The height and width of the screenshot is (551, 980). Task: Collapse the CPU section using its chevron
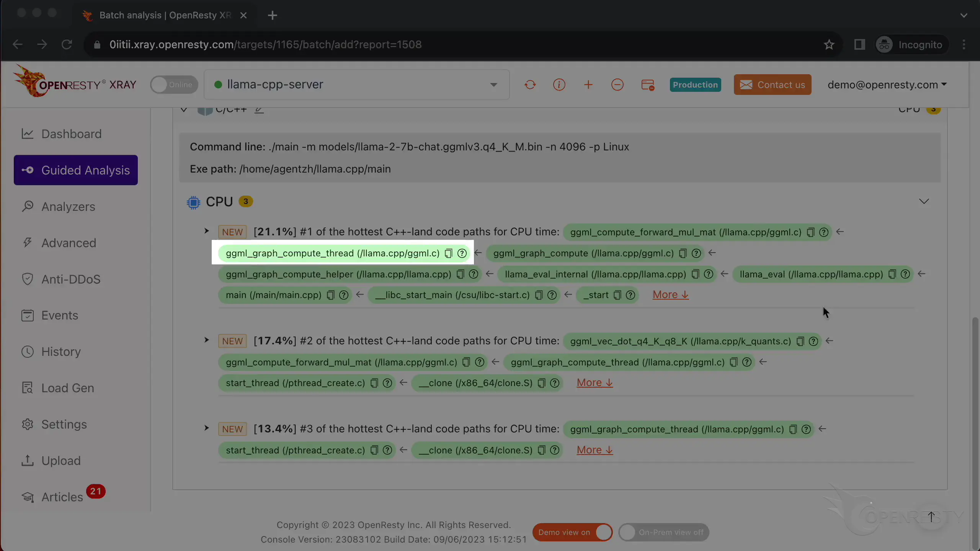924,202
